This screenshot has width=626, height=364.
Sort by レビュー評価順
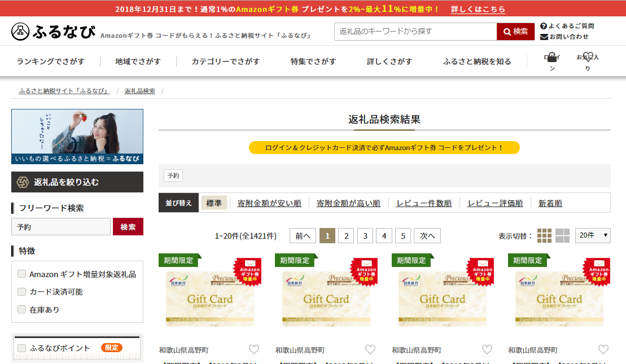point(495,203)
